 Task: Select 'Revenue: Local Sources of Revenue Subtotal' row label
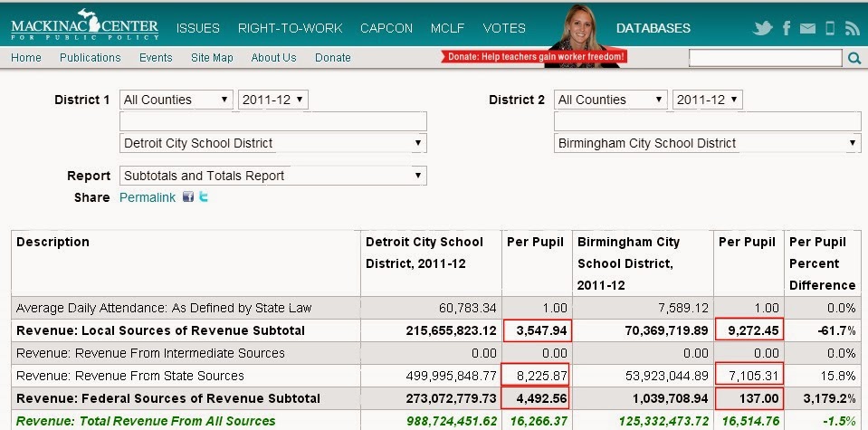click(160, 331)
